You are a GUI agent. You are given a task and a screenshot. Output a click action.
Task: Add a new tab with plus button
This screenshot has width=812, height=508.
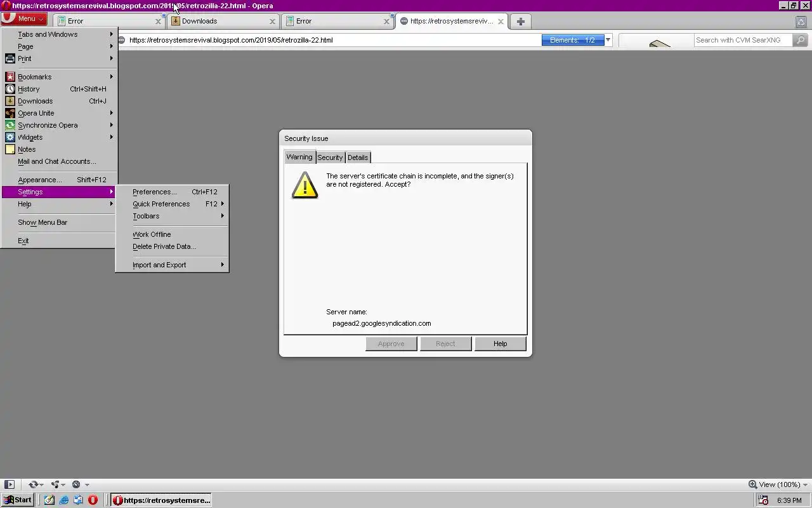[520, 22]
